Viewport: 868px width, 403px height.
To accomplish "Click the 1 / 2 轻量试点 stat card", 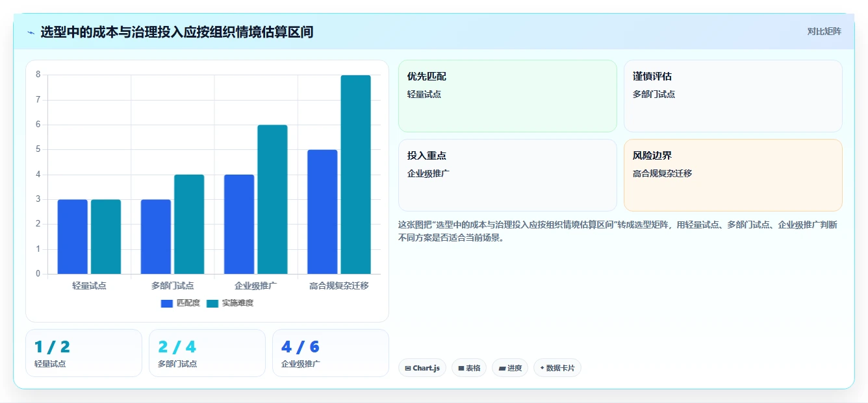I will point(84,353).
